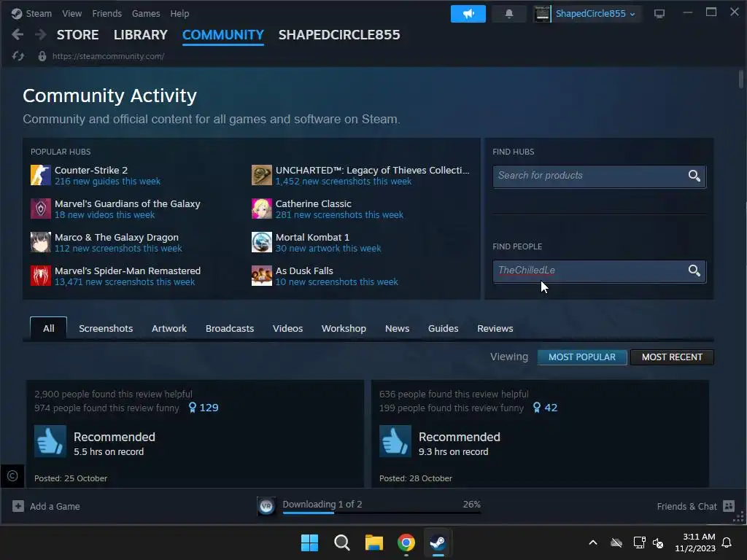Open '13,471 new screenshots this week' link

click(125, 282)
